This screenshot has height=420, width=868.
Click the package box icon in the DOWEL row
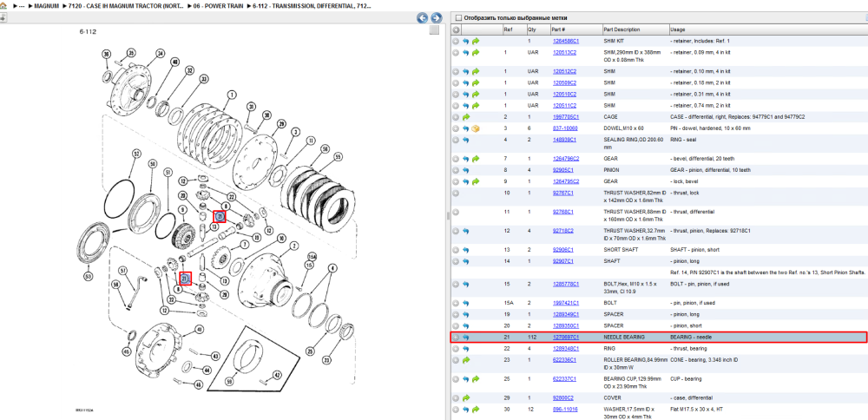(476, 128)
